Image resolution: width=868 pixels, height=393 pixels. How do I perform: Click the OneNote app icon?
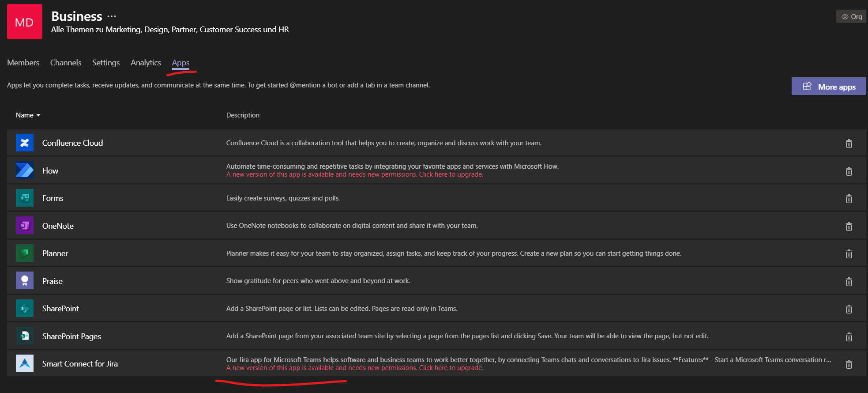coord(25,226)
